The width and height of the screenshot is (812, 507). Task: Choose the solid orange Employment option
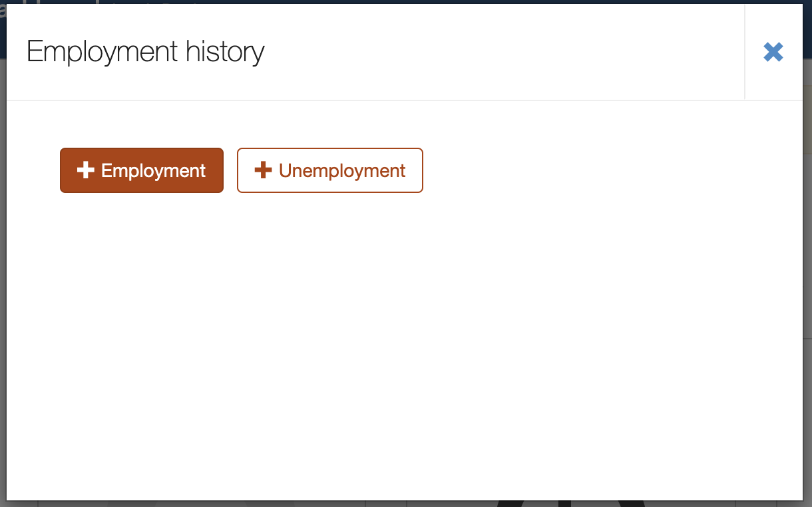142,170
